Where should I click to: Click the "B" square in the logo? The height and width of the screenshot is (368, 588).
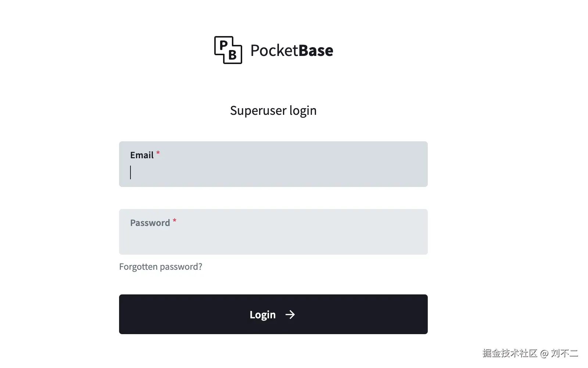click(x=233, y=55)
